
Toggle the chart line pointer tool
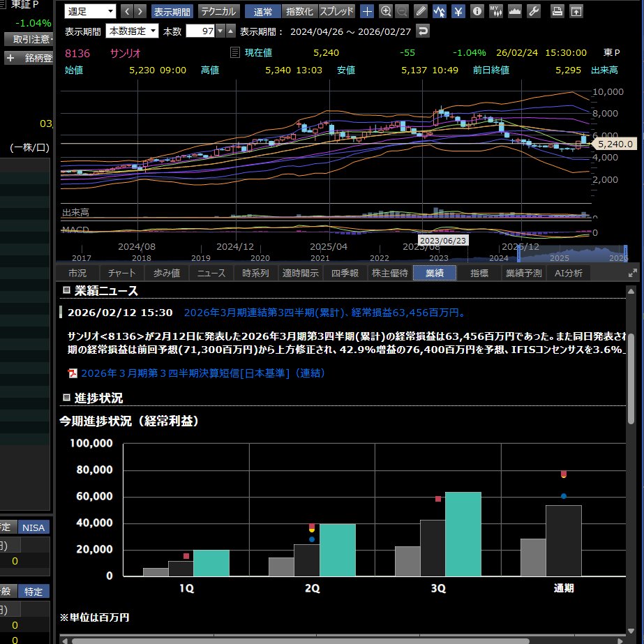coord(439,11)
